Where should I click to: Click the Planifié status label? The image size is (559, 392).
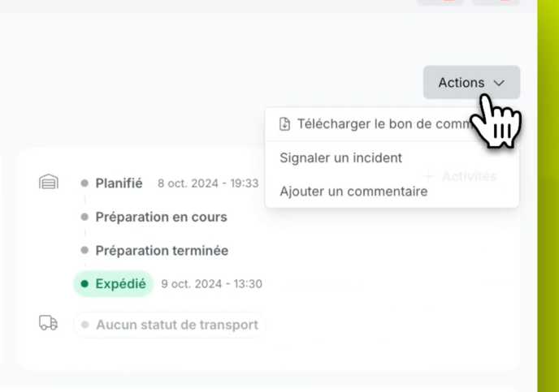coord(119,183)
